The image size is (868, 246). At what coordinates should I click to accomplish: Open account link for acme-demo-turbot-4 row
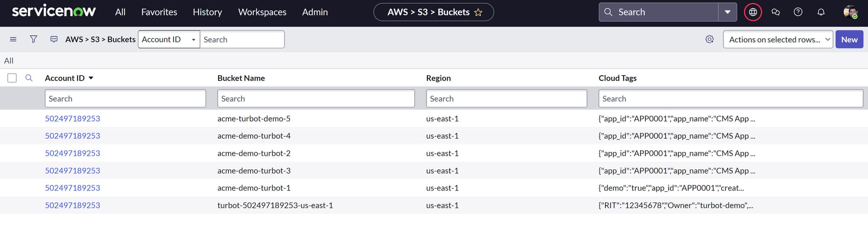pos(72,136)
